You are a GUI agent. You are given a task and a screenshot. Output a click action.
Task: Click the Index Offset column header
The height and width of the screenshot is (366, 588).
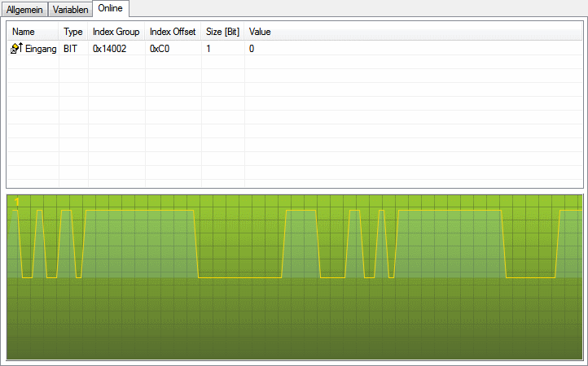[172, 32]
